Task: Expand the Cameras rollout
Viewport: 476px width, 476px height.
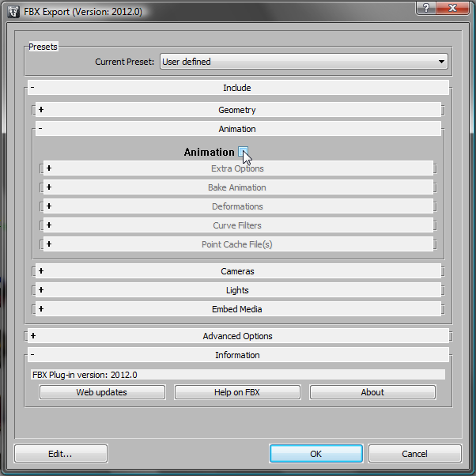Action: (x=238, y=271)
